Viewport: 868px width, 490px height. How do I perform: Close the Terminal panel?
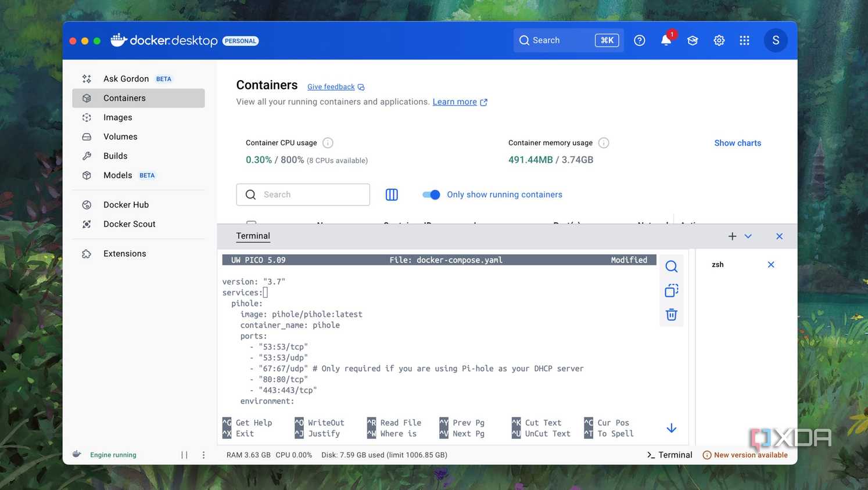(779, 236)
